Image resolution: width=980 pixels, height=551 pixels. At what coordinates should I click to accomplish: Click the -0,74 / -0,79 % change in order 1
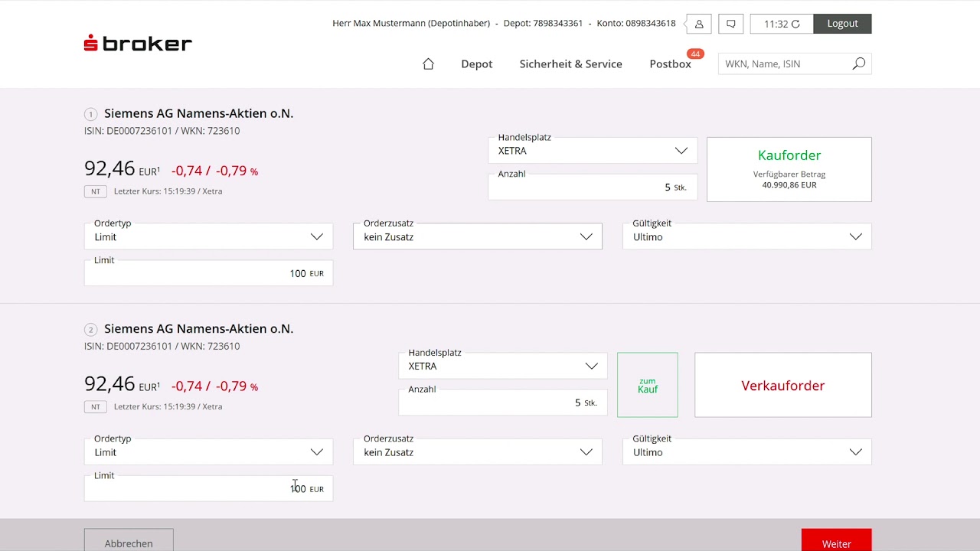point(214,171)
